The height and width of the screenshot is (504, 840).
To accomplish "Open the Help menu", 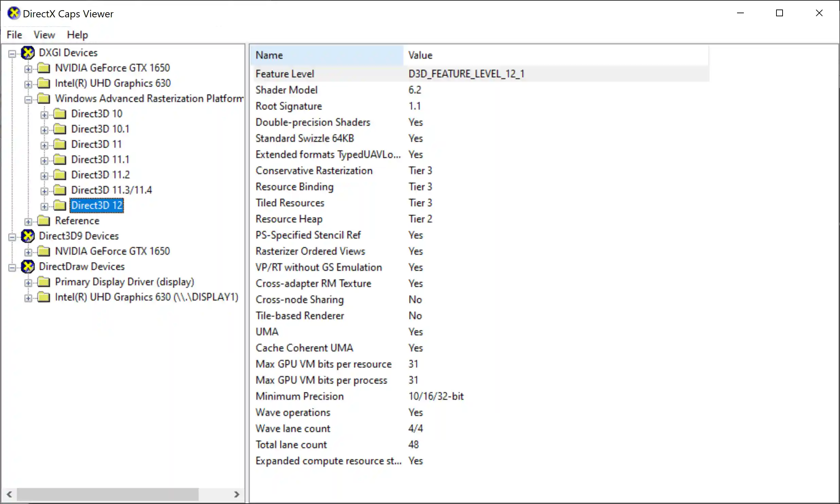I will point(77,35).
